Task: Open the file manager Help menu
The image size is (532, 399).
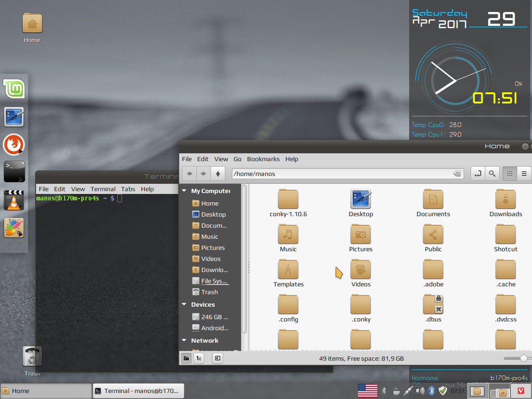Action: pyautogui.click(x=292, y=159)
